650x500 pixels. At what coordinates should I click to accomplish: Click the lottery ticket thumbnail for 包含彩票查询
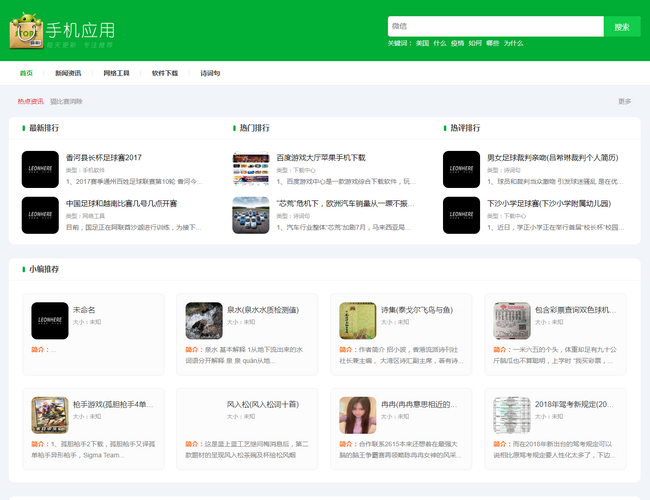(512, 320)
